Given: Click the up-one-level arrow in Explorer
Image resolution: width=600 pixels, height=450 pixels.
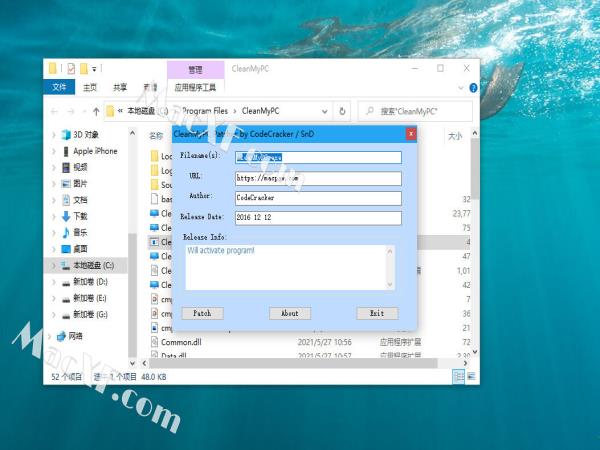Looking at the screenshot, I should 96,111.
